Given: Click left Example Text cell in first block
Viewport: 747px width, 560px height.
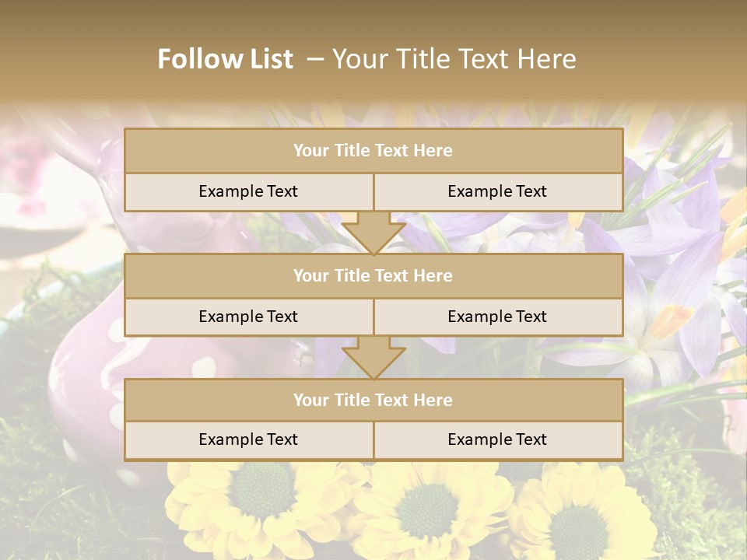Looking at the screenshot, I should [x=248, y=191].
